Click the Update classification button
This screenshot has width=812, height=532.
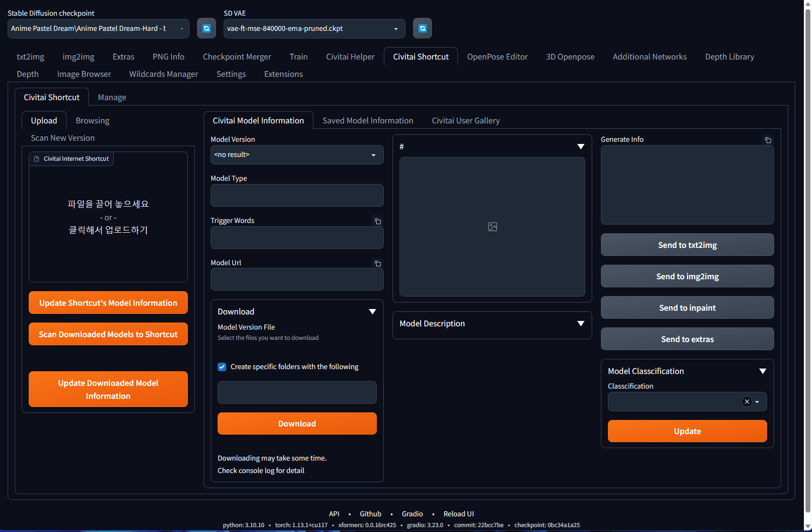click(687, 431)
